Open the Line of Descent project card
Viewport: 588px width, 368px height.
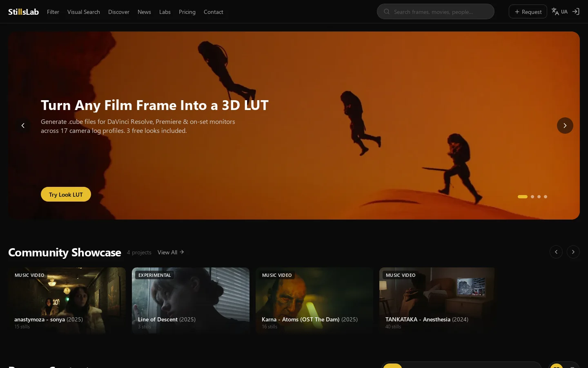[x=191, y=301]
